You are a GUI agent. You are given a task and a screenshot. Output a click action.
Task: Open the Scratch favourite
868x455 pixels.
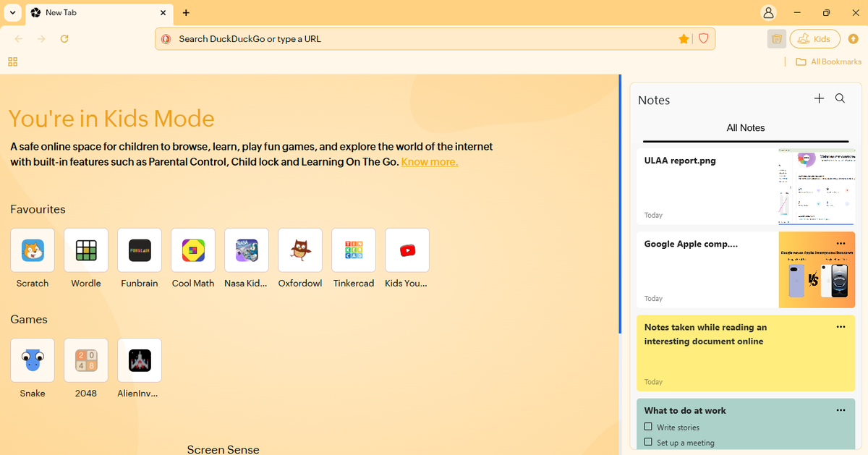tap(33, 250)
